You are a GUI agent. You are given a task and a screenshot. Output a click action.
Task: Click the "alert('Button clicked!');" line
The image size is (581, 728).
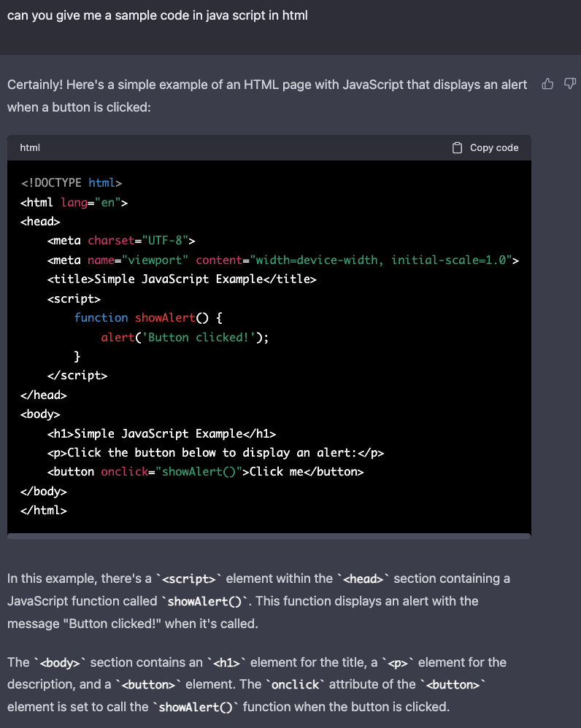click(185, 338)
